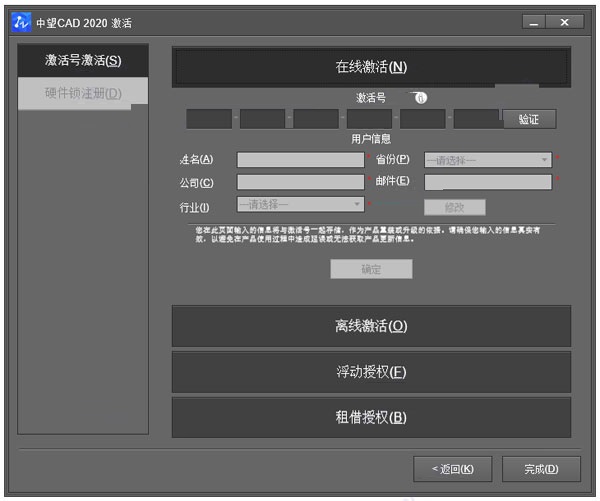This screenshot has width=600, height=501.
Task: Expand the 租借授权(B) section
Action: point(371,417)
